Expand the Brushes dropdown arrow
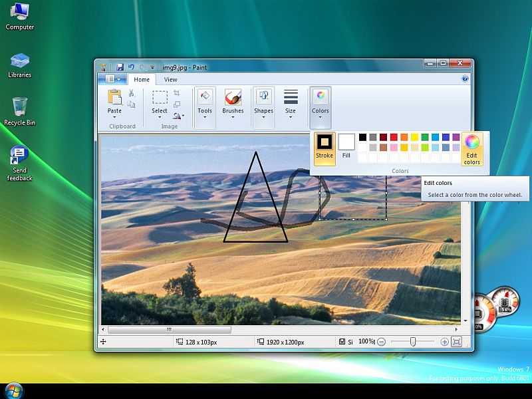The width and height of the screenshot is (532, 399). 233,118
